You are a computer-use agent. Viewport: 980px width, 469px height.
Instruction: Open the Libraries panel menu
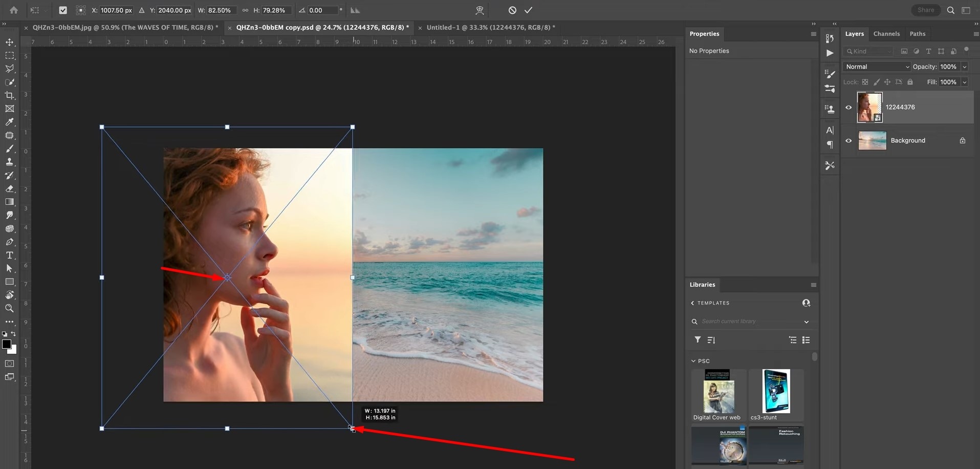click(x=814, y=285)
